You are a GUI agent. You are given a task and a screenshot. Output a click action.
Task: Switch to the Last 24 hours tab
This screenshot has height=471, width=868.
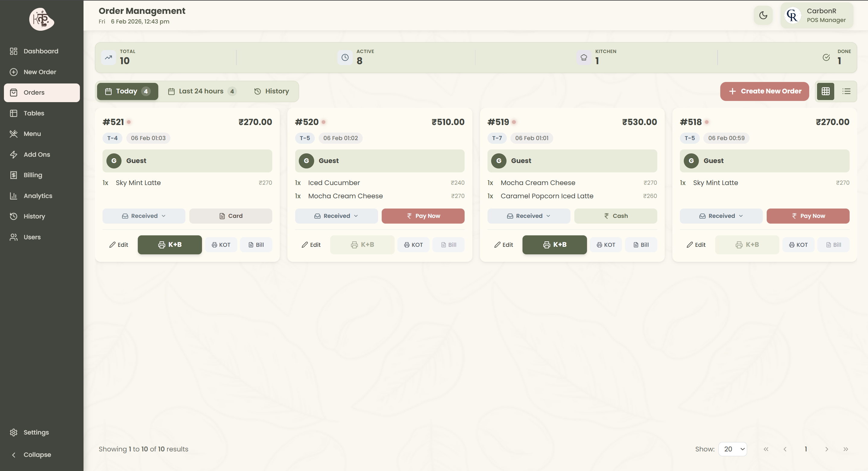(x=201, y=91)
